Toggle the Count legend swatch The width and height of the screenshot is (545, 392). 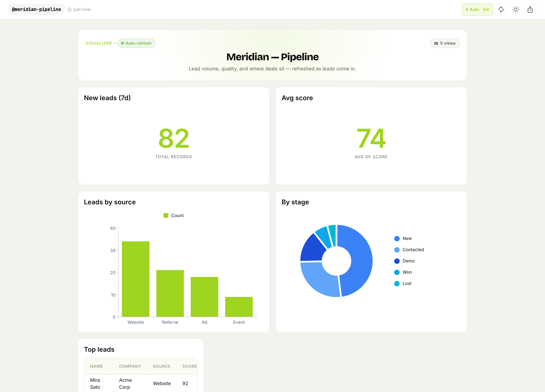pos(165,215)
